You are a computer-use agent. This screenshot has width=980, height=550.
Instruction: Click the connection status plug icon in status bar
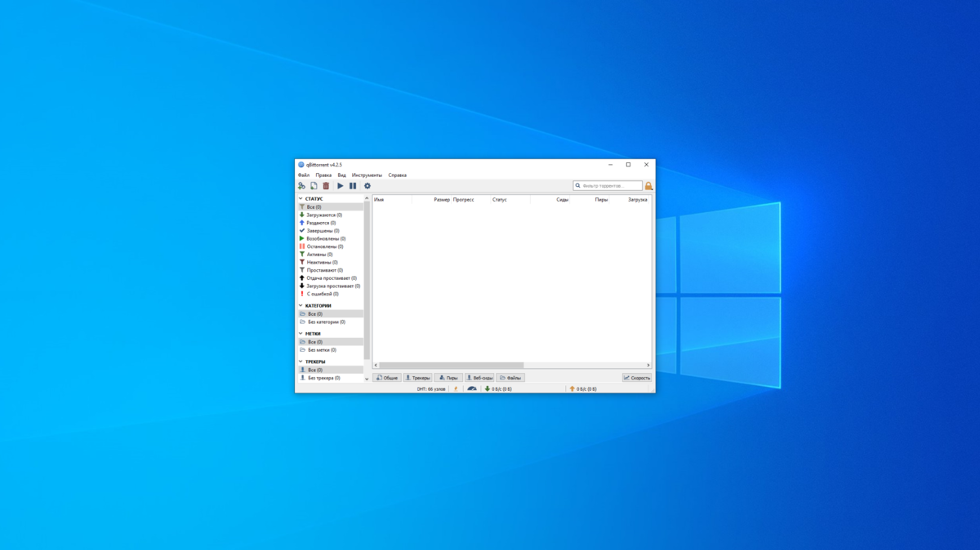point(456,389)
